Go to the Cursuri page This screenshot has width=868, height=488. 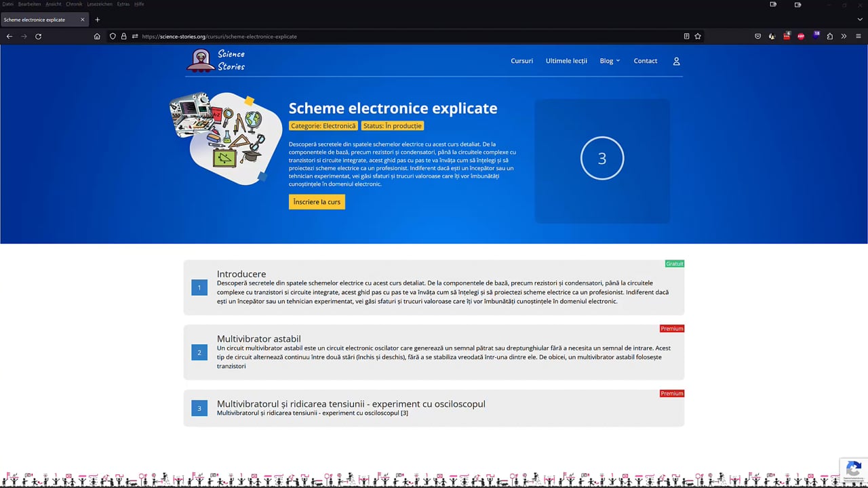click(x=521, y=61)
